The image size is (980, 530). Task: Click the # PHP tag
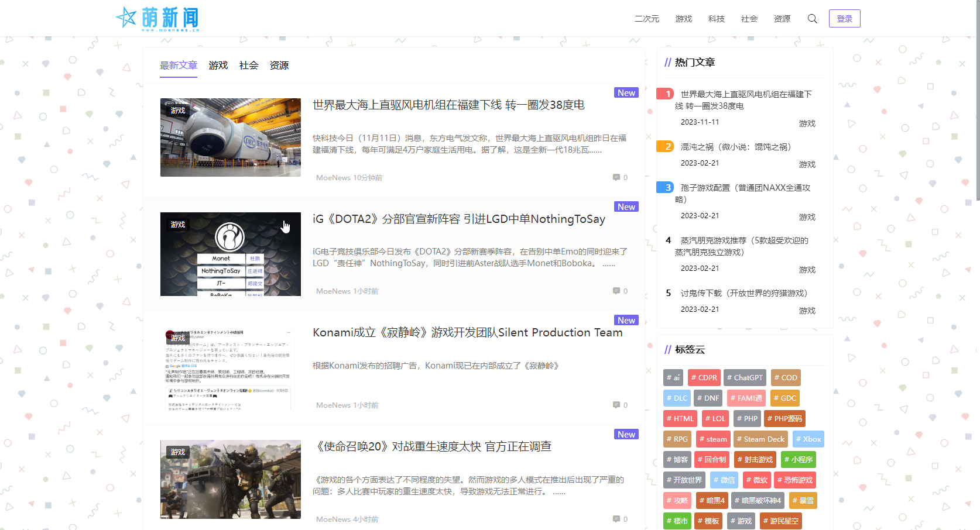coord(747,419)
